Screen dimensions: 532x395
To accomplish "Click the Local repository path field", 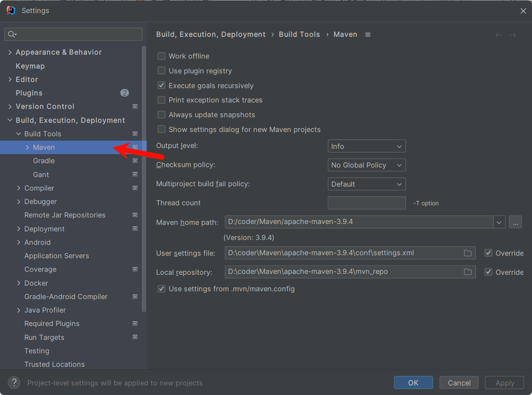I will (350, 272).
